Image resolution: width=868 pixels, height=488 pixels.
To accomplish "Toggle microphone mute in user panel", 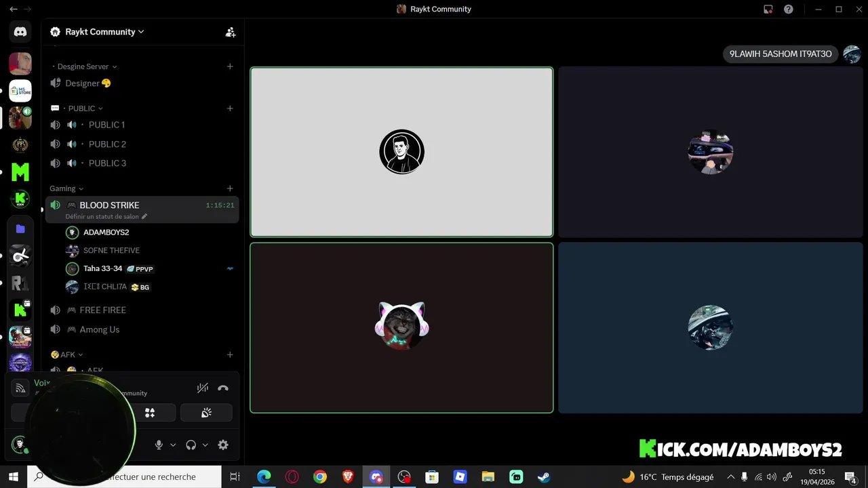I will point(159,445).
